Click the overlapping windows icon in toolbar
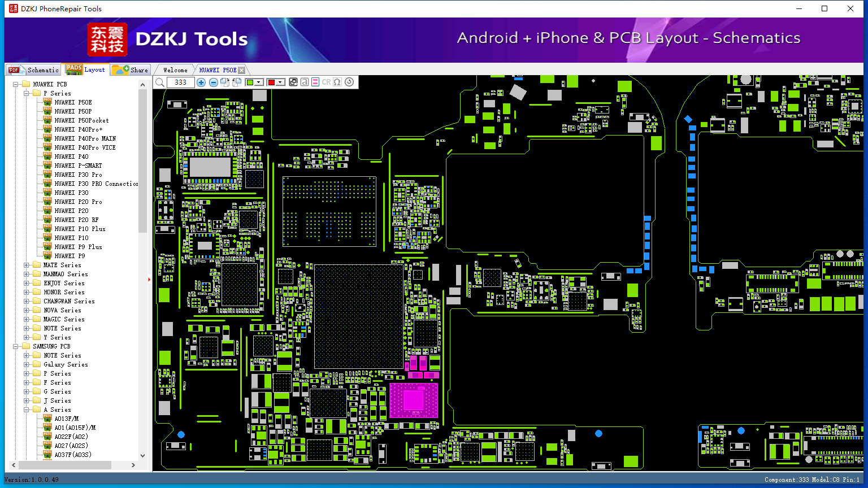 pos(293,82)
